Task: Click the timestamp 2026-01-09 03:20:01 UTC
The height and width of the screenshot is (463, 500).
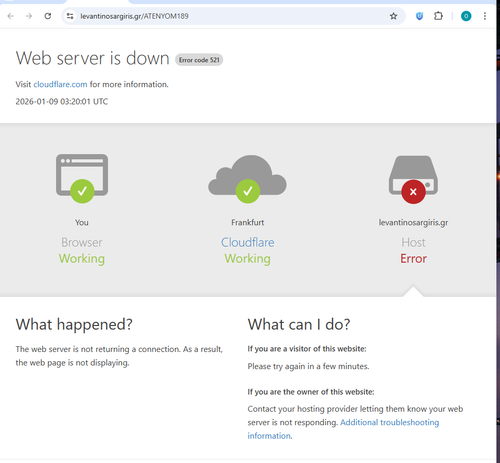Action: pyautogui.click(x=62, y=101)
